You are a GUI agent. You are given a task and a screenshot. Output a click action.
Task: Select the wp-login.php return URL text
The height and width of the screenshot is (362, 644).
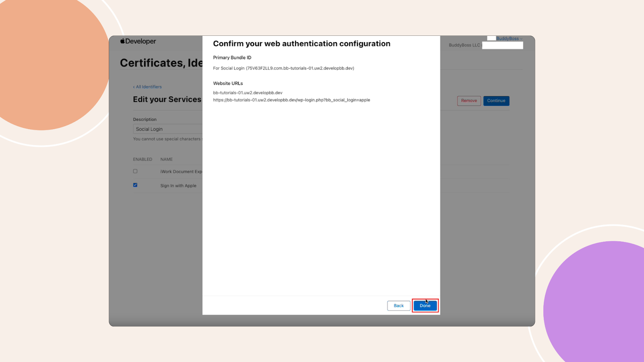coord(291,100)
